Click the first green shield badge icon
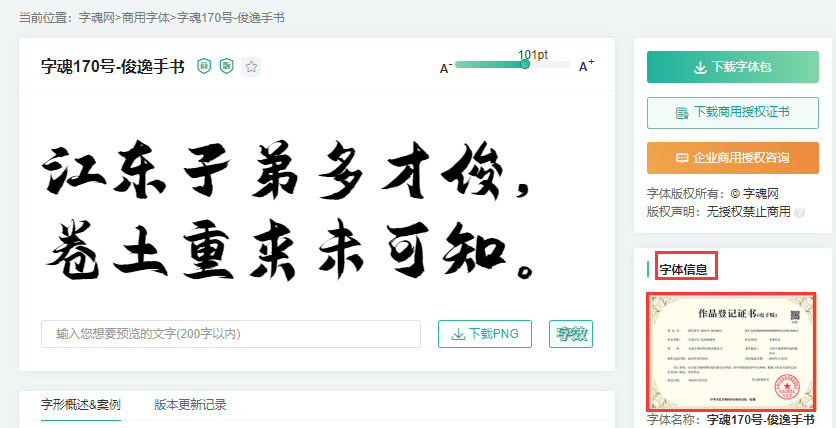 (204, 67)
